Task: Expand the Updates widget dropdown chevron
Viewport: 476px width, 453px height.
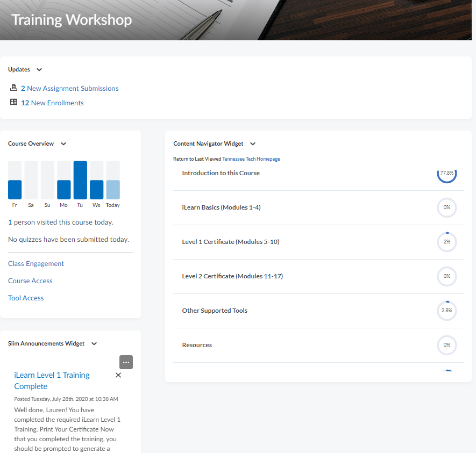Action: [39, 70]
